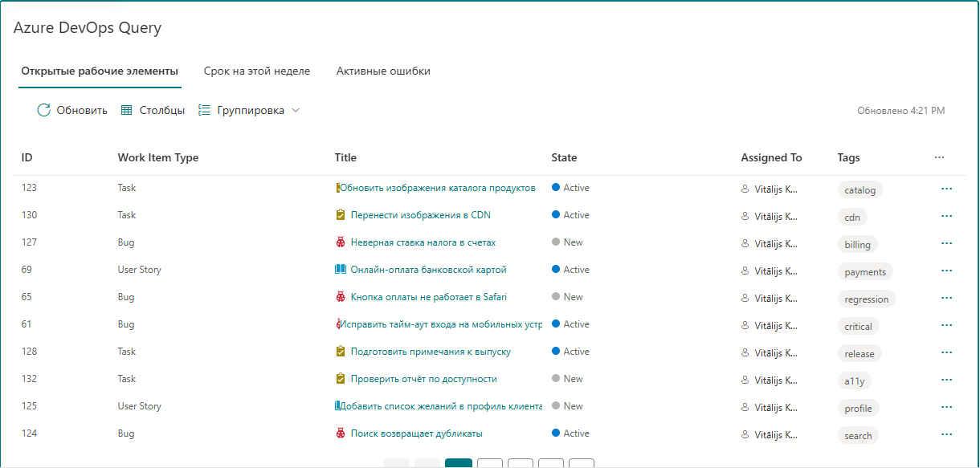This screenshot has width=980, height=468.
Task: Click the catalog tag pill
Action: pos(860,190)
